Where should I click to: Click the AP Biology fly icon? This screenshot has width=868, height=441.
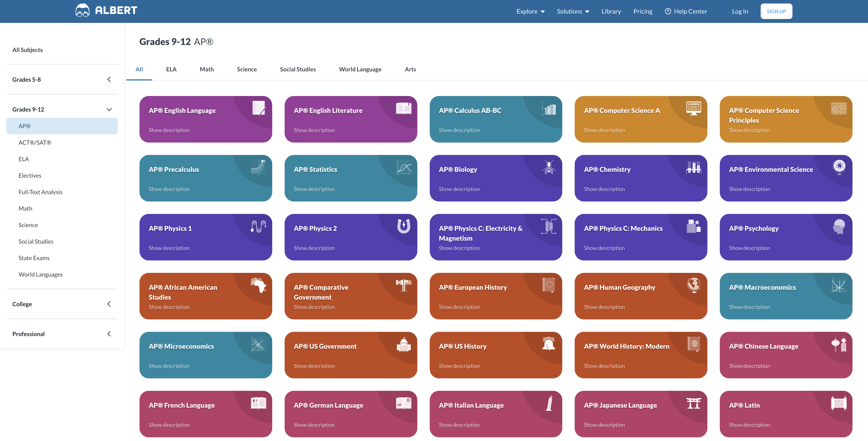[x=549, y=167]
